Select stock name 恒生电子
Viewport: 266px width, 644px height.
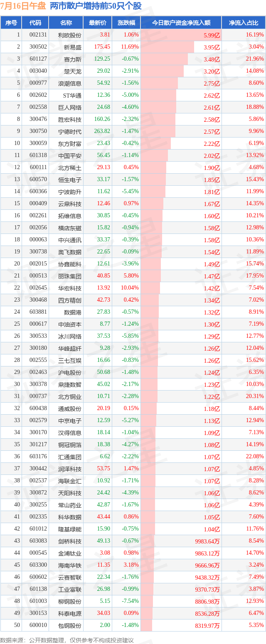pos(70,180)
